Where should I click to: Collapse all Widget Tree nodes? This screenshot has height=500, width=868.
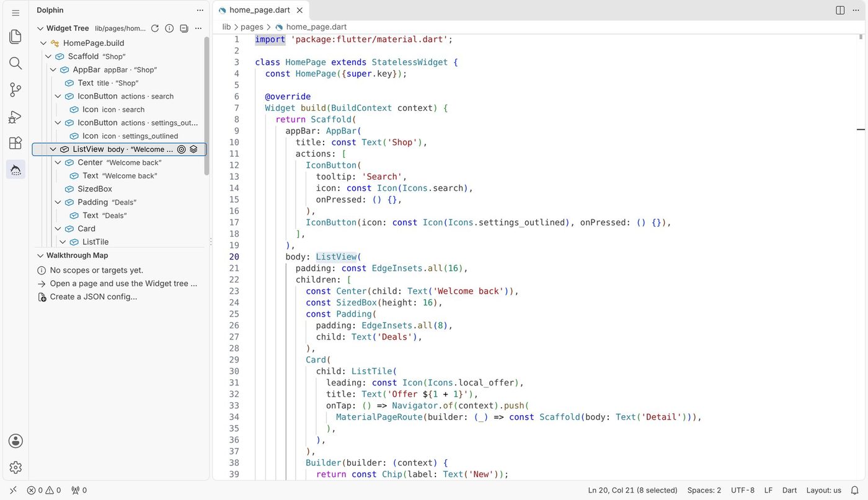(x=184, y=29)
